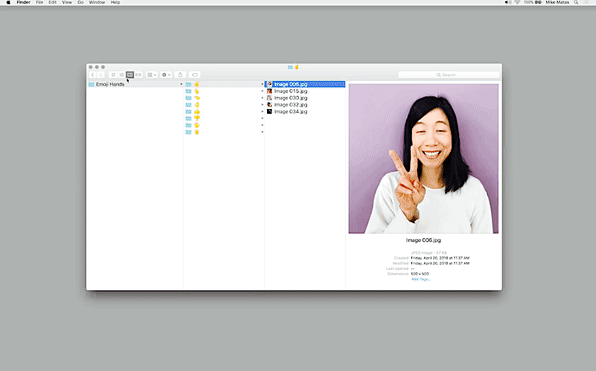
Task: Close the Finder window
Action: pos(90,67)
